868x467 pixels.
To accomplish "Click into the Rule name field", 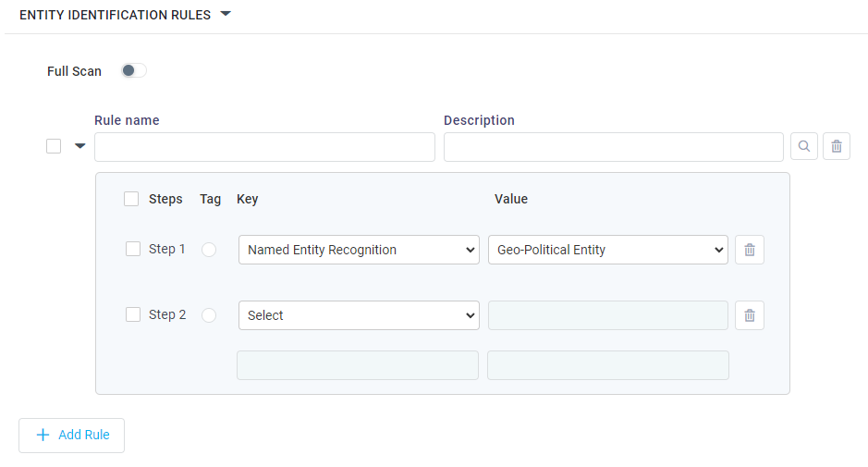I will (264, 147).
